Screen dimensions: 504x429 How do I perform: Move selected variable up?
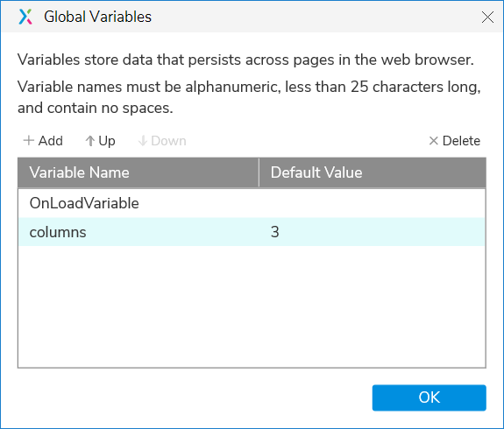tap(100, 141)
